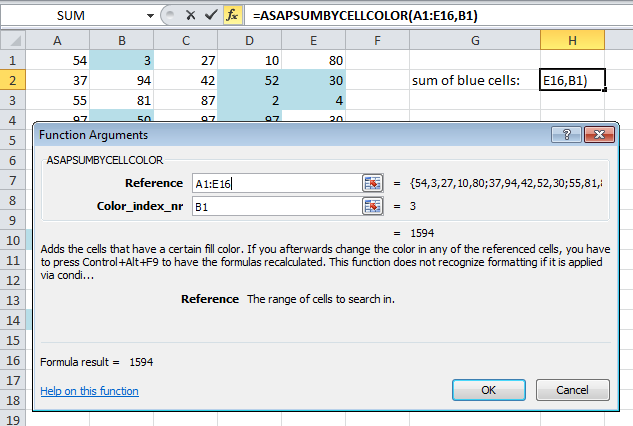The width and height of the screenshot is (633, 426).
Task: Select row 3 header
Action: [13, 100]
